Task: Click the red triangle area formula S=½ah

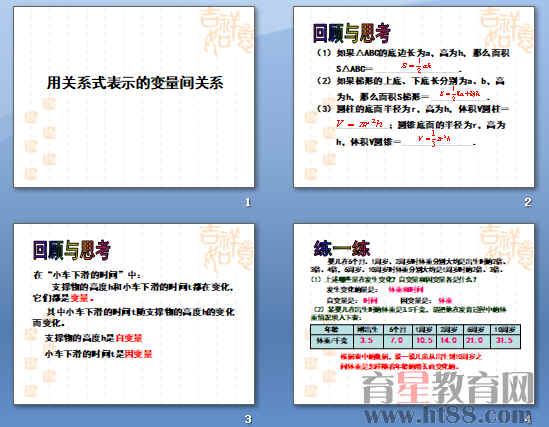Action: (x=416, y=65)
